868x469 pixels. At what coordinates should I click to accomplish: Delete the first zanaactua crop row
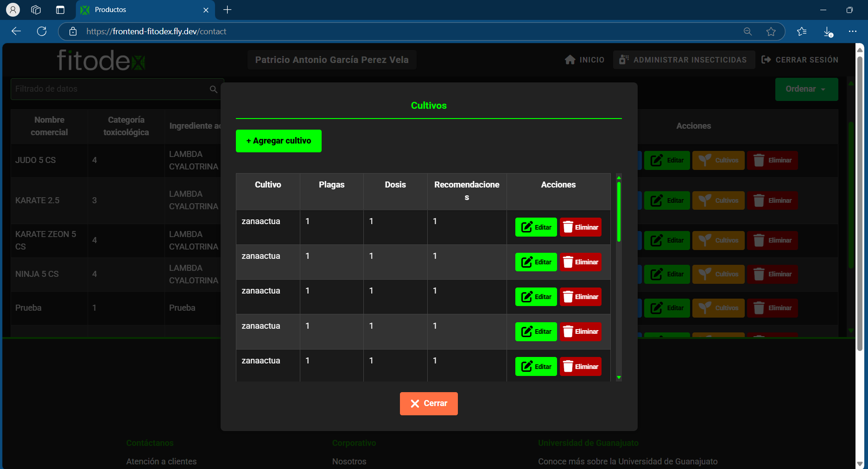[x=581, y=227]
